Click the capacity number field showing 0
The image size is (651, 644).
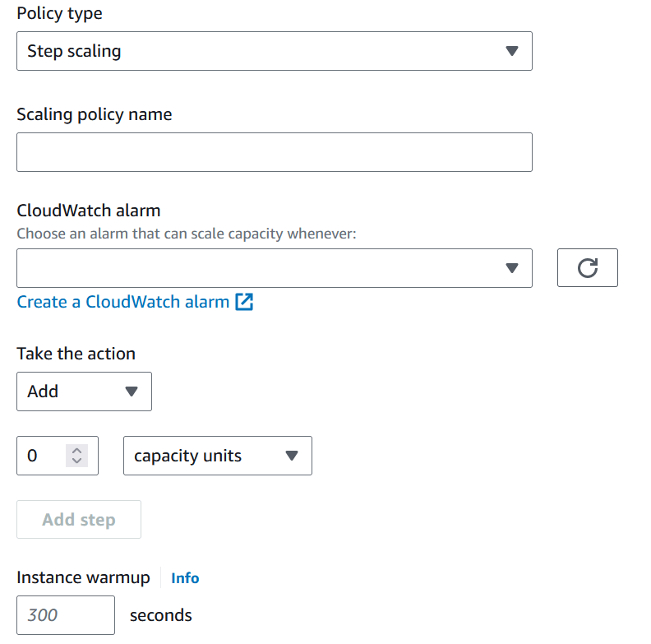tap(43, 456)
